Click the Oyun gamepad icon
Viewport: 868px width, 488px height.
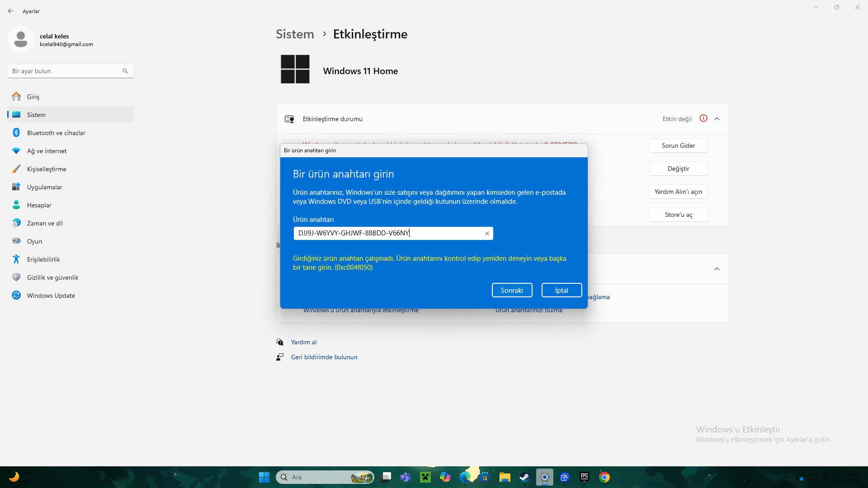(16, 241)
